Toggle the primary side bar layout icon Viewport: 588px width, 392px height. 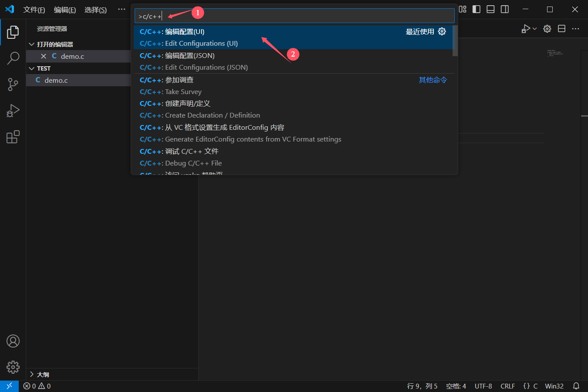coord(476,9)
